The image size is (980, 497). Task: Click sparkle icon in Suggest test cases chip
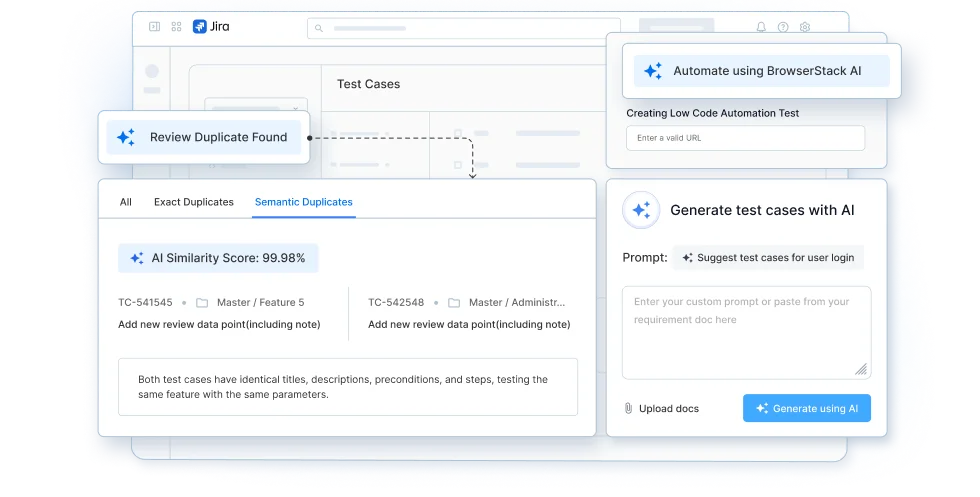[688, 258]
